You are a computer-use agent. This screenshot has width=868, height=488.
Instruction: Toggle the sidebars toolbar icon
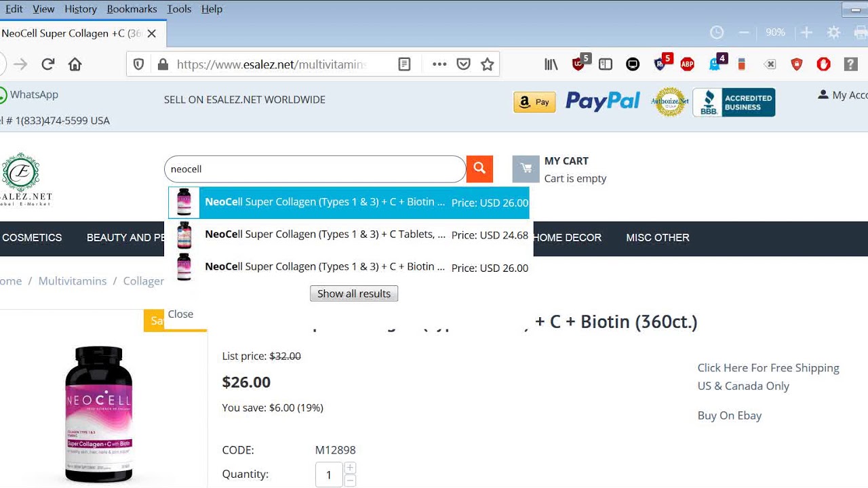click(606, 64)
